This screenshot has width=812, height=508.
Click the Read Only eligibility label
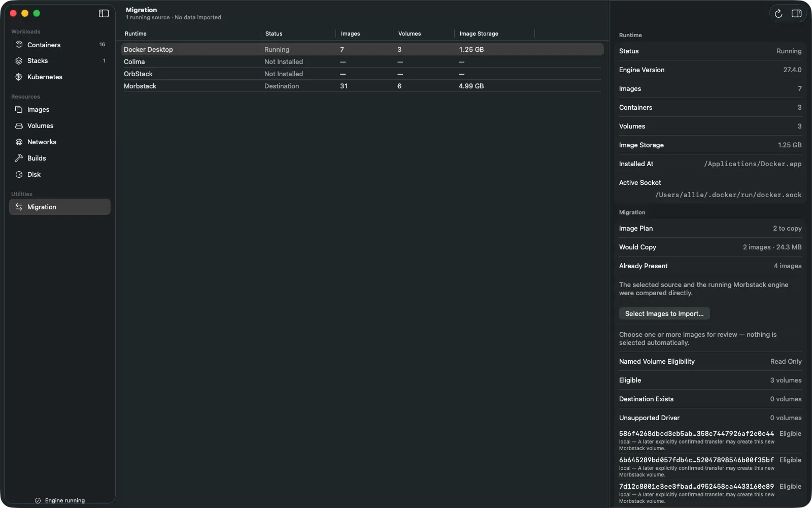point(786,362)
